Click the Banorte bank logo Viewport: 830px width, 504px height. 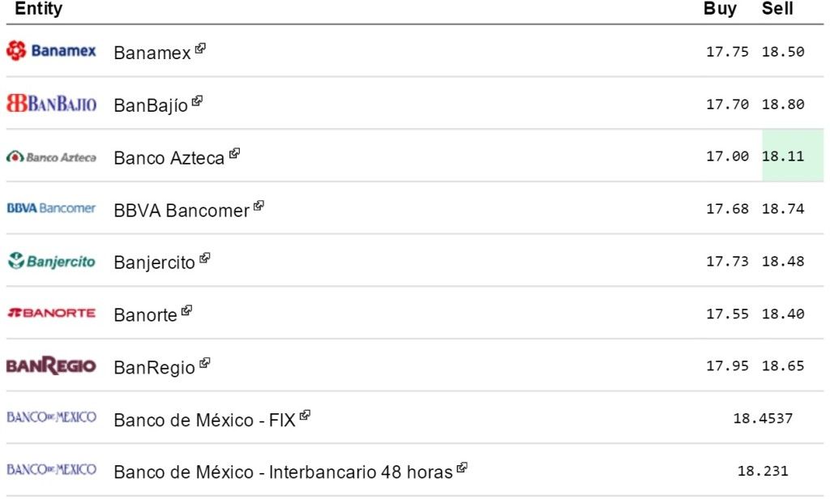click(x=51, y=313)
